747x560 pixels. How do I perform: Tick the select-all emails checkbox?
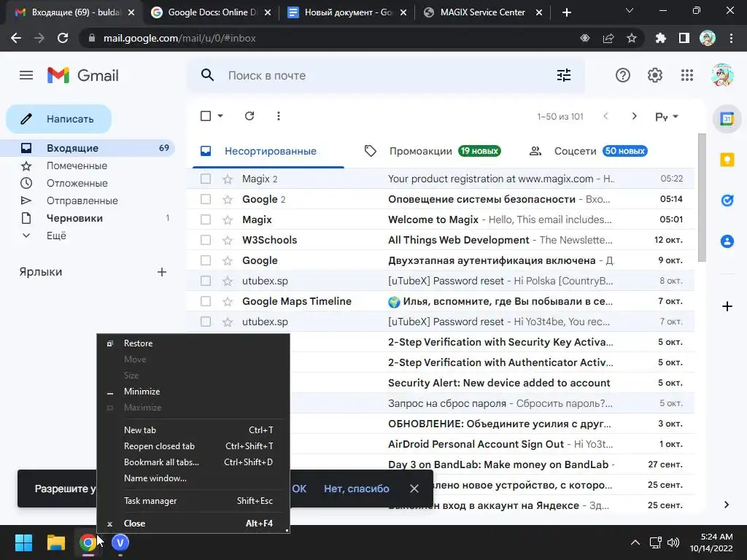(x=206, y=116)
